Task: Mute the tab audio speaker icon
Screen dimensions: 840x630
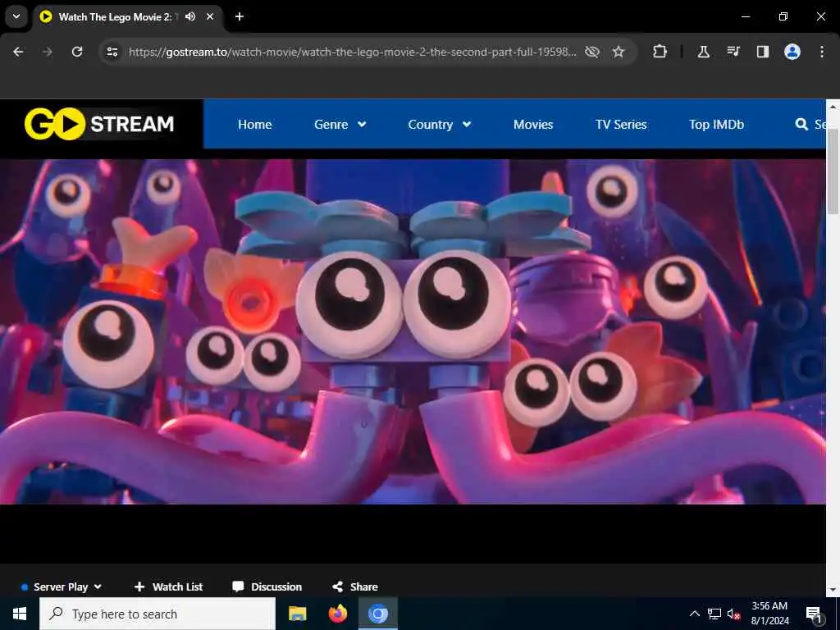Action: (190, 16)
